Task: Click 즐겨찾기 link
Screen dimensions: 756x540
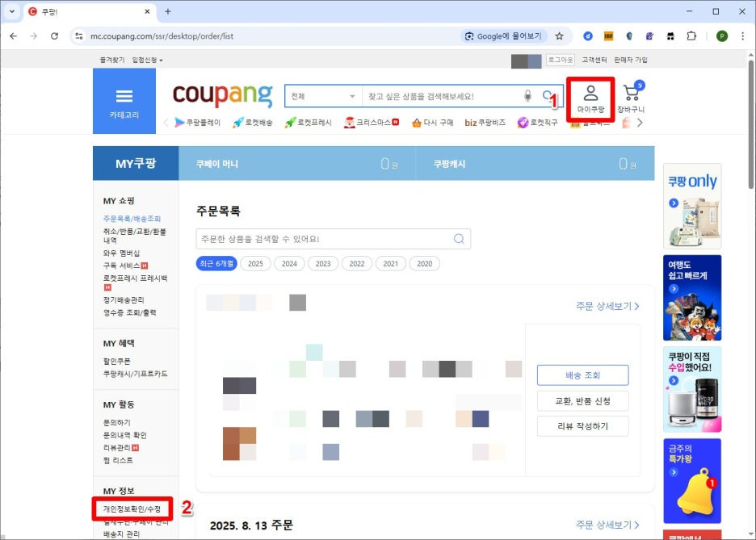Action: click(x=111, y=60)
